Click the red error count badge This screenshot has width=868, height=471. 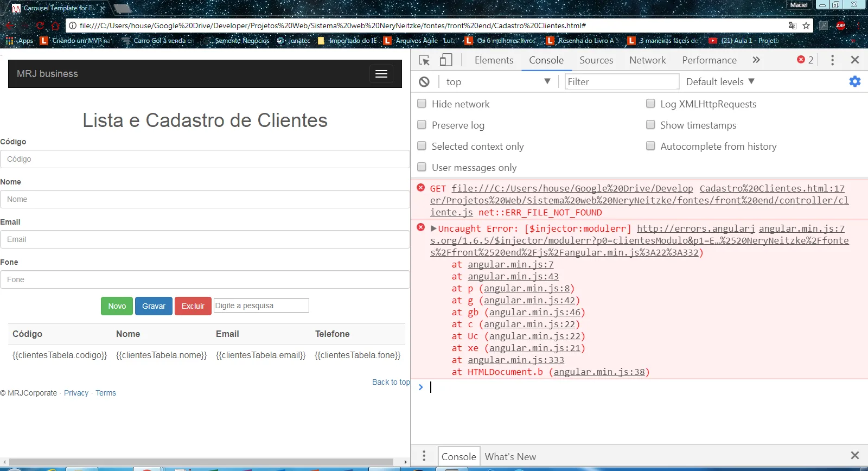click(x=805, y=60)
